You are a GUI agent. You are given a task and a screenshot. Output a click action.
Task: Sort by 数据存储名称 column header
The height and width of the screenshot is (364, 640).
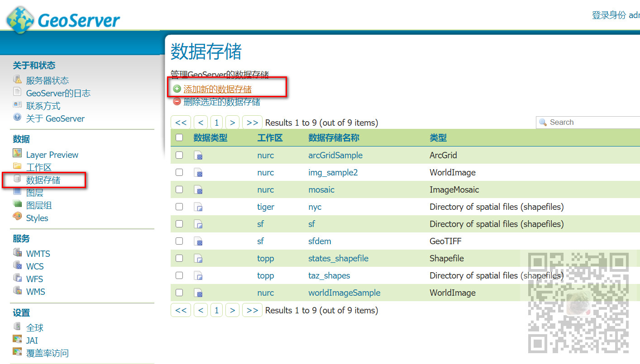coord(334,138)
